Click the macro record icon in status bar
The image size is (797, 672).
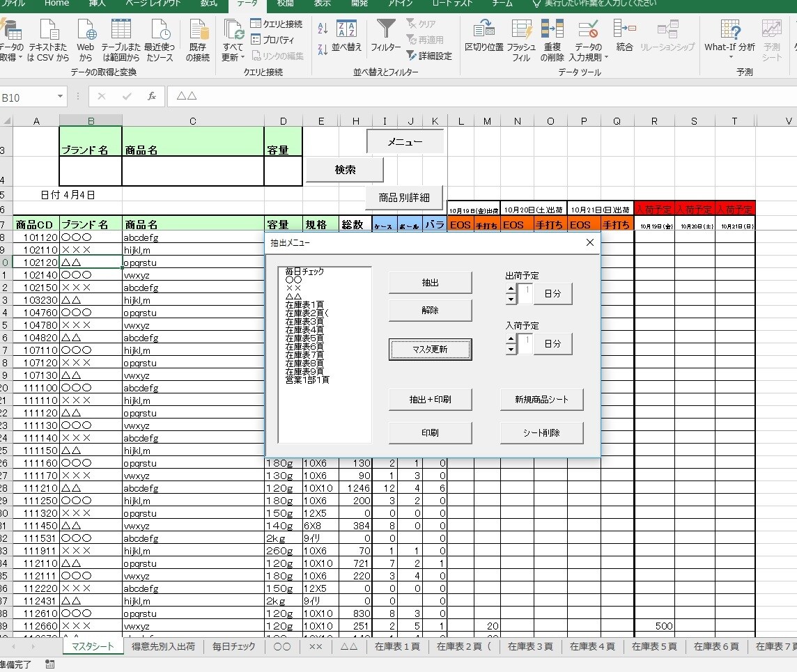point(50,664)
